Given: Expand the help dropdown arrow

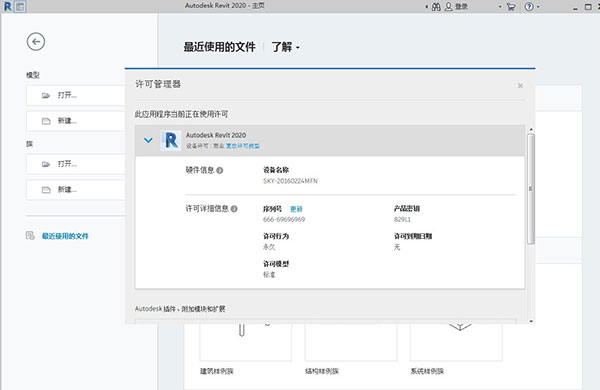Looking at the screenshot, I should point(538,7).
